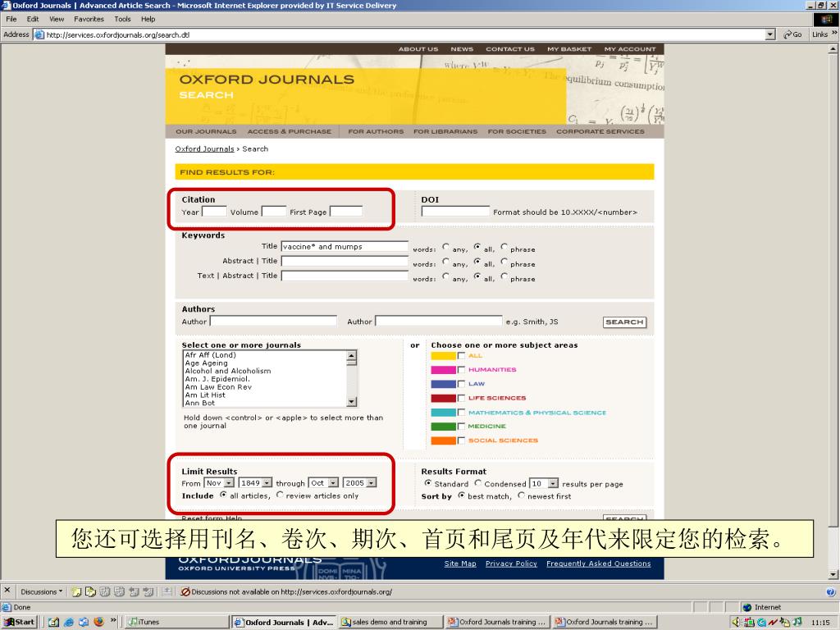
Task: Launch Internet Explorer from quick launch
Action: (x=69, y=622)
